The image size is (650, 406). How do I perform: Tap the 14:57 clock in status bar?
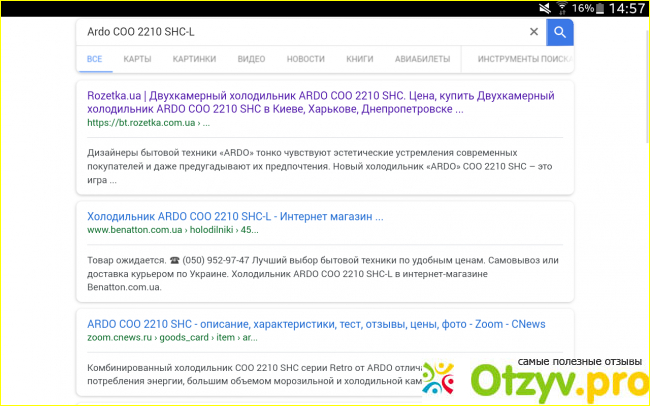coord(628,8)
